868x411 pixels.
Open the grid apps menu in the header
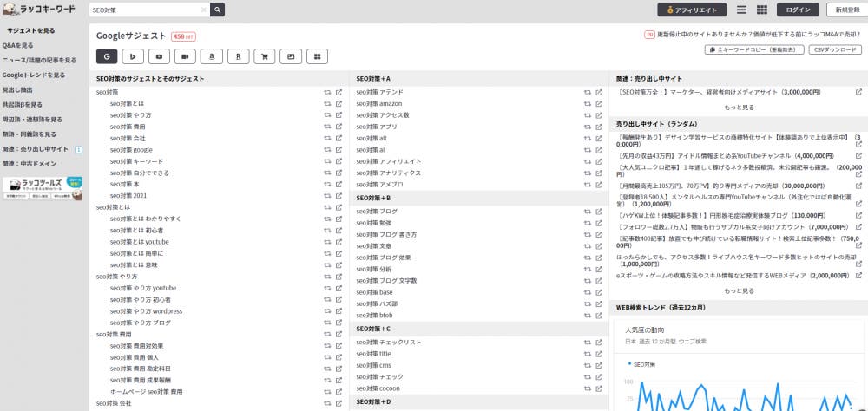click(x=762, y=10)
